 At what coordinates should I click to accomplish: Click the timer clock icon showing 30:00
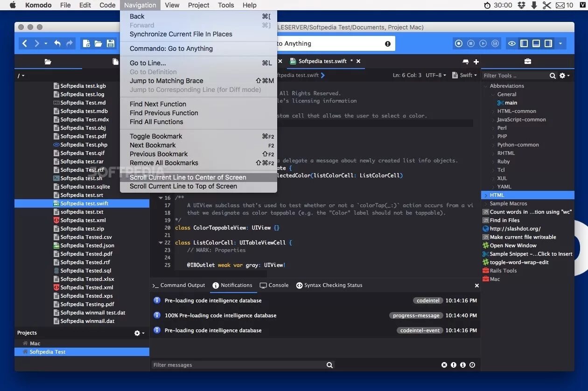pos(487,5)
